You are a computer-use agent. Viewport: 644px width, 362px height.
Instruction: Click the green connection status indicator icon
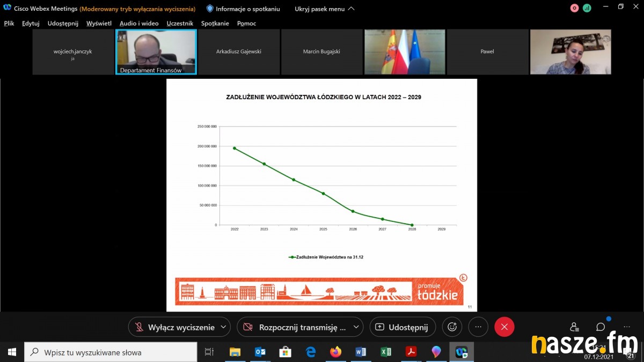coord(587,8)
